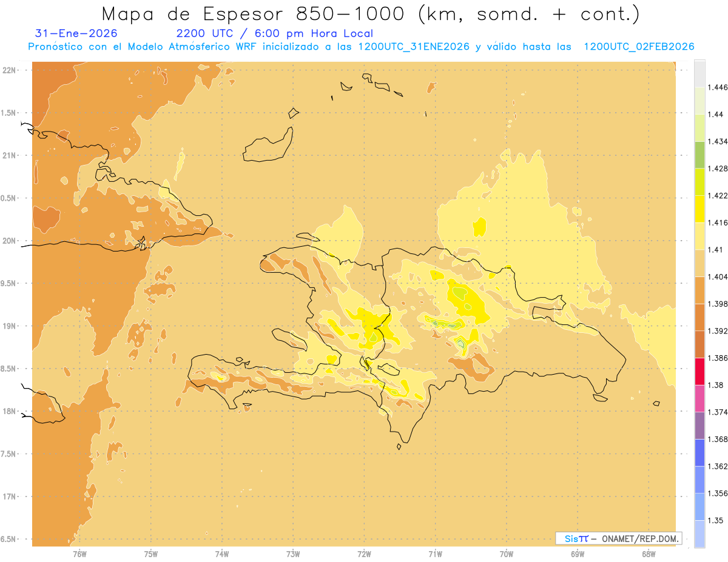
Task: Select the orange swatch between 1.398 and 1.404
Action: click(699, 290)
